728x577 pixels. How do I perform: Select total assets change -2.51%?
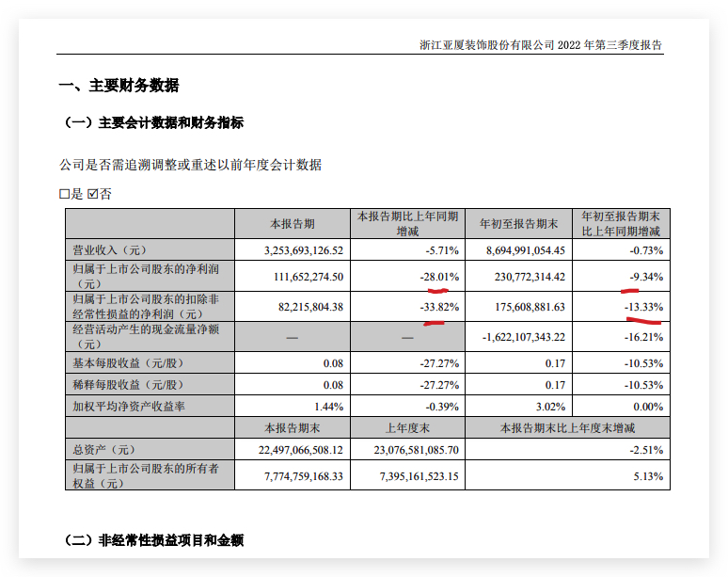click(646, 450)
